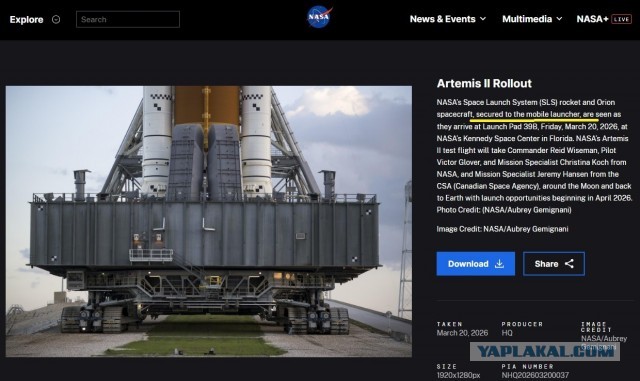
Task: Click the download arrow icon
Action: click(x=499, y=264)
